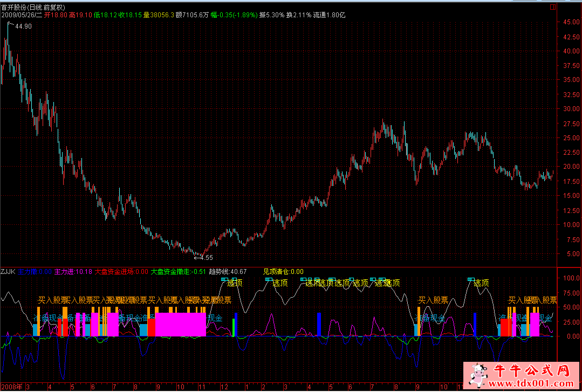Select the chart title 首开股份(日线.前复权)

tap(33, 8)
